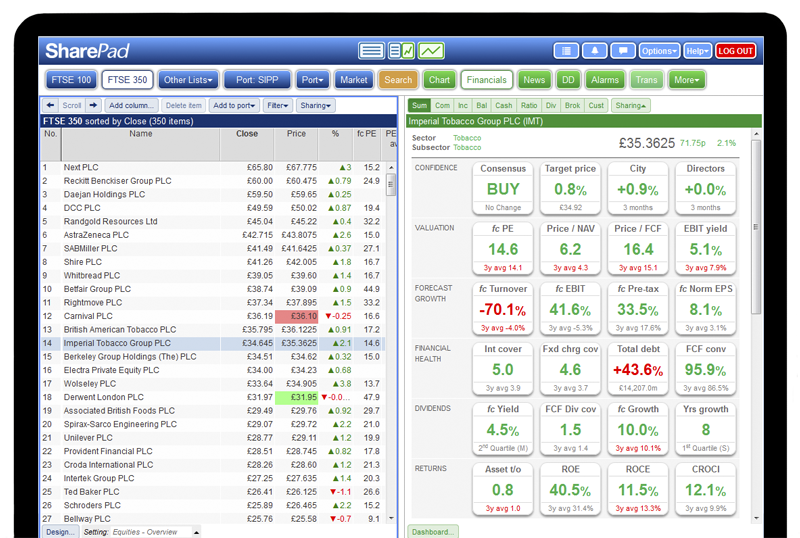Image resolution: width=800 pixels, height=538 pixels.
Task: Open the Filter dropdown in list toolbar
Action: pyautogui.click(x=278, y=105)
